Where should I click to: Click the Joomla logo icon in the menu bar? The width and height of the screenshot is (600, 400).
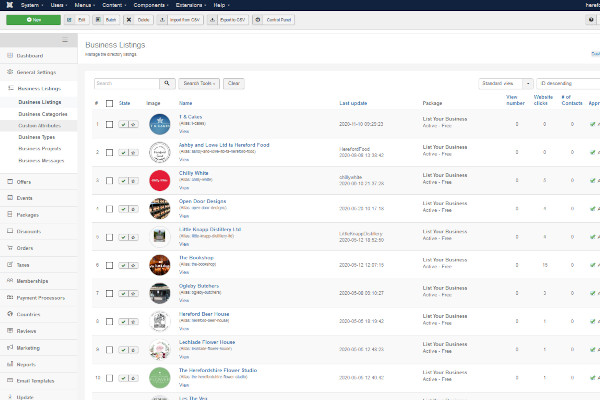8,4
